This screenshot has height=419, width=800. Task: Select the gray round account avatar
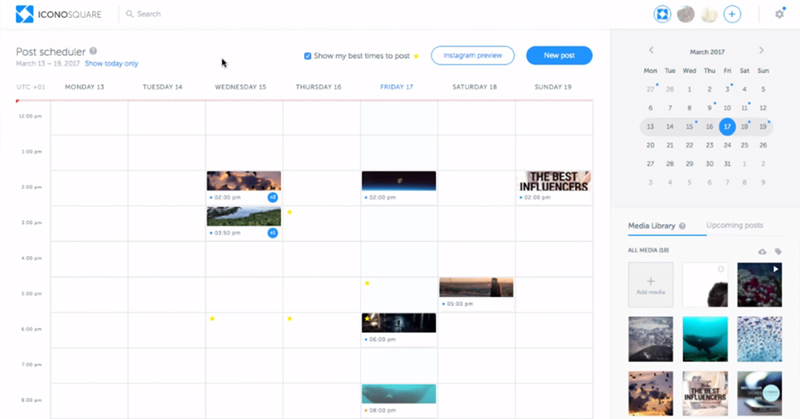coord(686,14)
